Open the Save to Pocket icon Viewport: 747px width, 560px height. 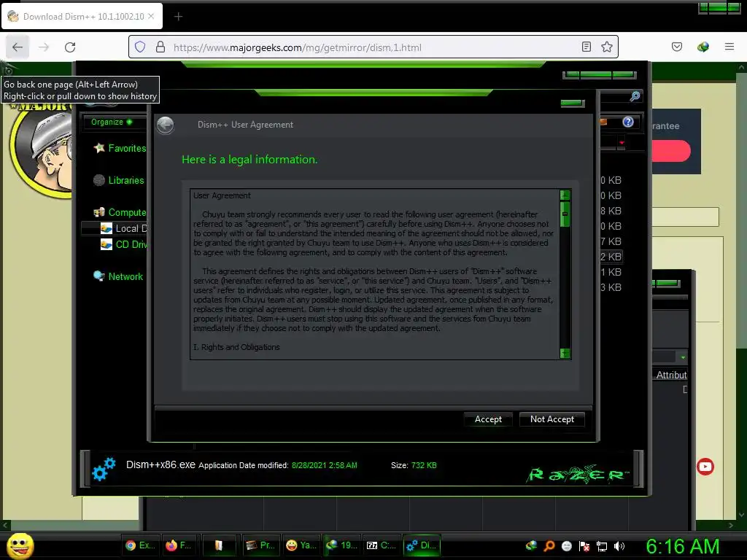pos(676,47)
